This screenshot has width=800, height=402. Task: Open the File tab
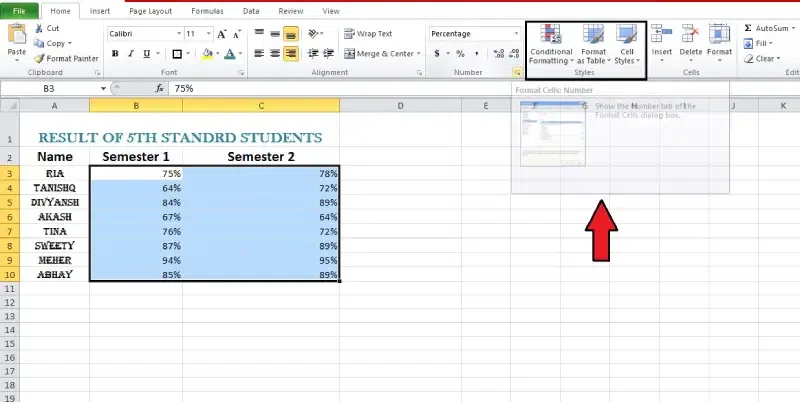(19, 11)
